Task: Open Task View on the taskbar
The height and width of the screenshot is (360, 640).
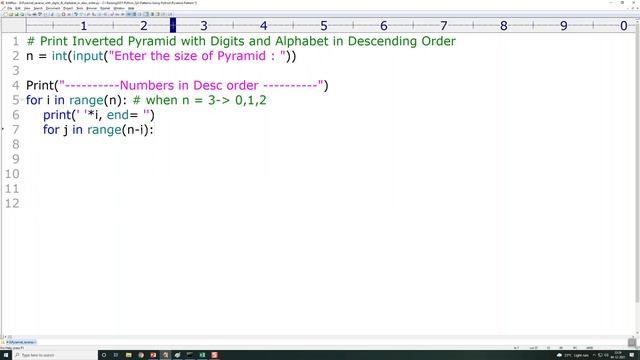Action: [x=116, y=355]
